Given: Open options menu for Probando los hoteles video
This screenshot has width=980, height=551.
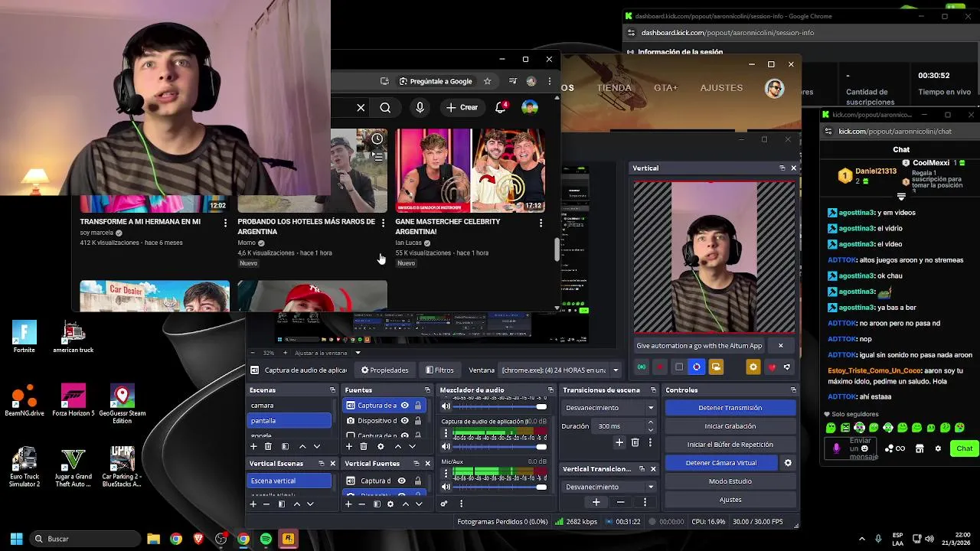Looking at the screenshot, I should (383, 223).
